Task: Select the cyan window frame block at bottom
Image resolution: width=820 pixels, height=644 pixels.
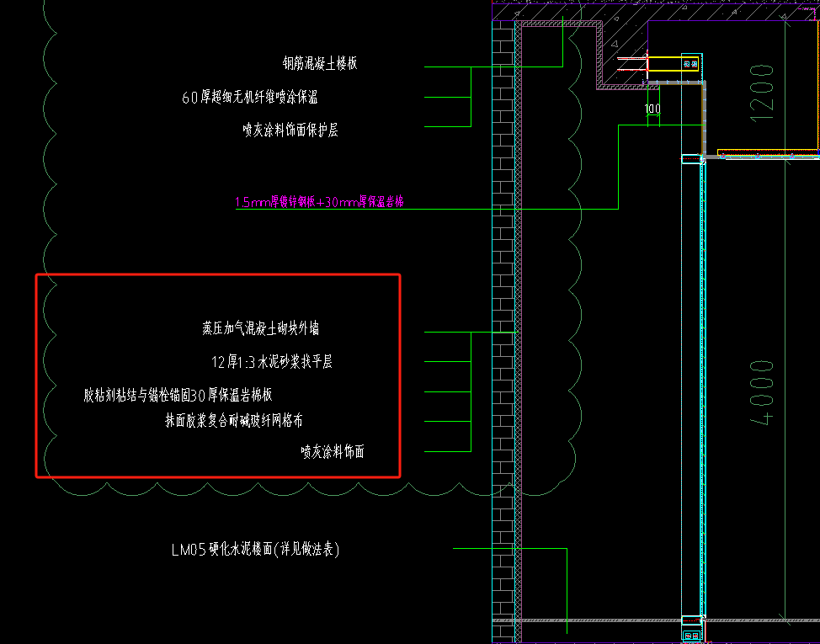Action: pyautogui.click(x=690, y=626)
